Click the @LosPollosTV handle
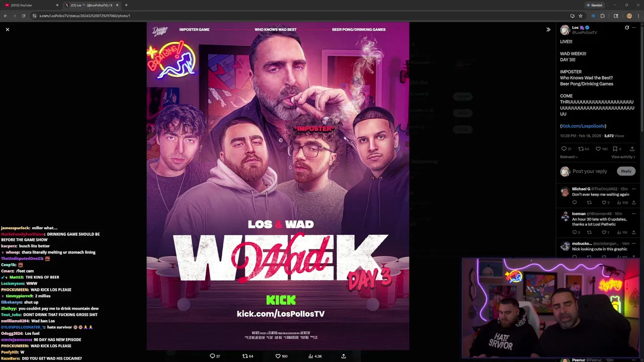This screenshot has width=644, height=362. (585, 33)
